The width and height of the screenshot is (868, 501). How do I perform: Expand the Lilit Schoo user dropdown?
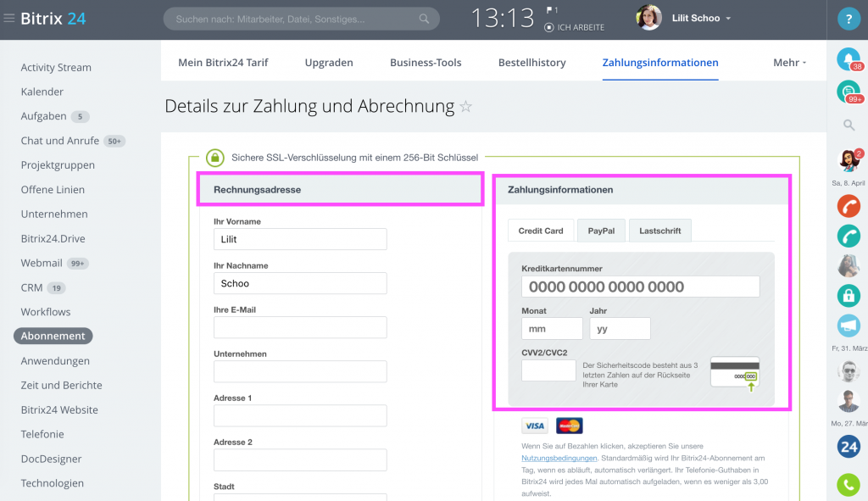(728, 19)
